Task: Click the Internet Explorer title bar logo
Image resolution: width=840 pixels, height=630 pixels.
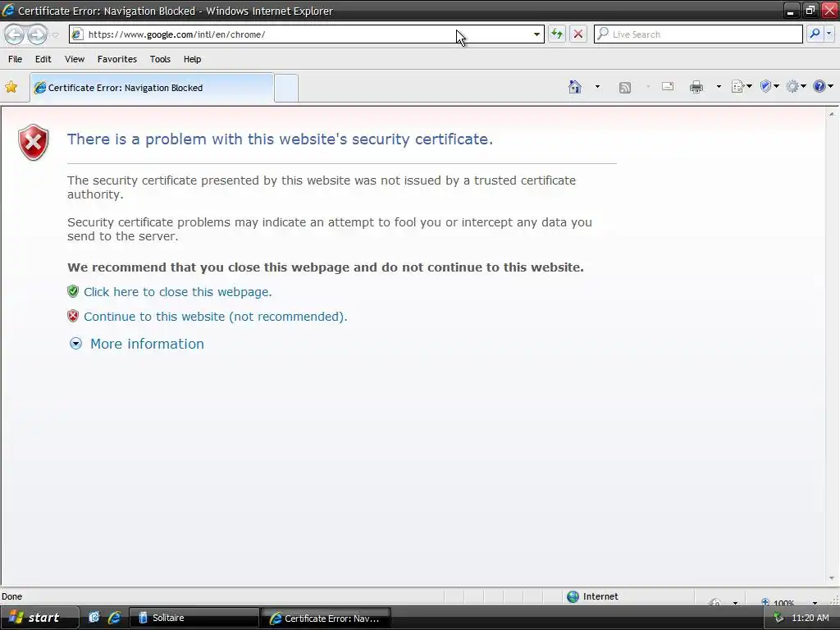Action: (8, 10)
